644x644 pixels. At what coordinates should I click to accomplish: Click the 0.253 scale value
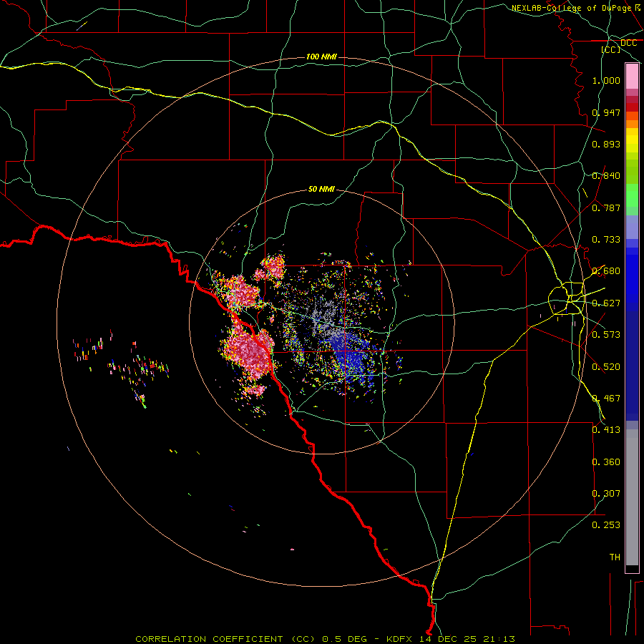[x=606, y=525]
